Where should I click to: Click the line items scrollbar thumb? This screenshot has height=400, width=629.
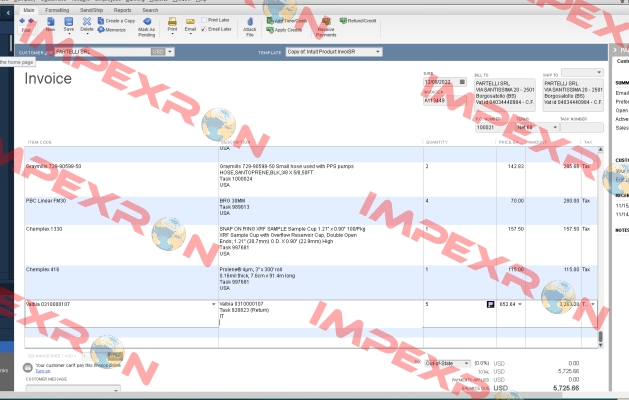(600, 336)
